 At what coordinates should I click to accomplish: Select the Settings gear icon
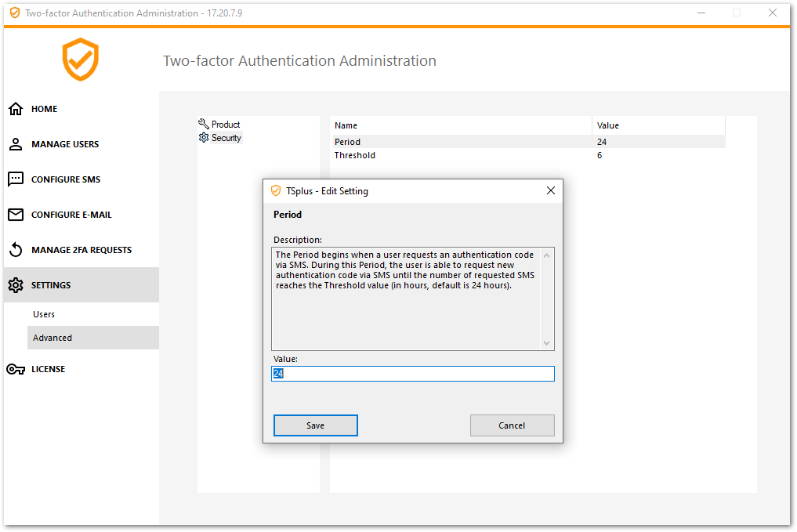(15, 284)
